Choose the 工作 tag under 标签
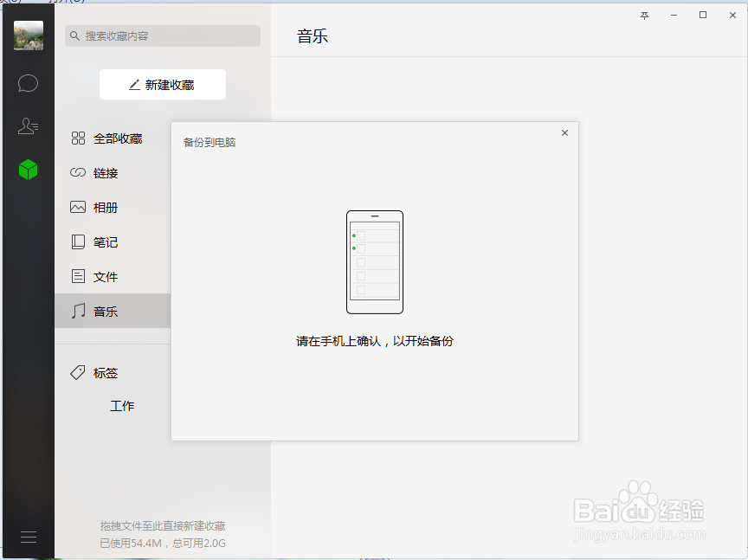The image size is (748, 560). pyautogui.click(x=122, y=405)
